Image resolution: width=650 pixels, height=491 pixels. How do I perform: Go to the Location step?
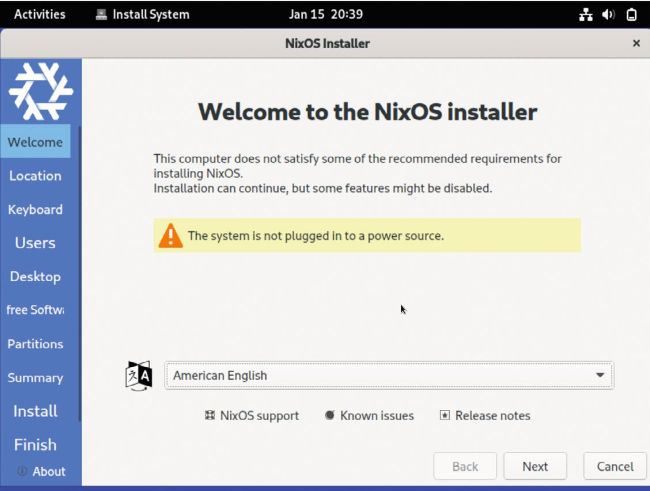[x=35, y=176]
